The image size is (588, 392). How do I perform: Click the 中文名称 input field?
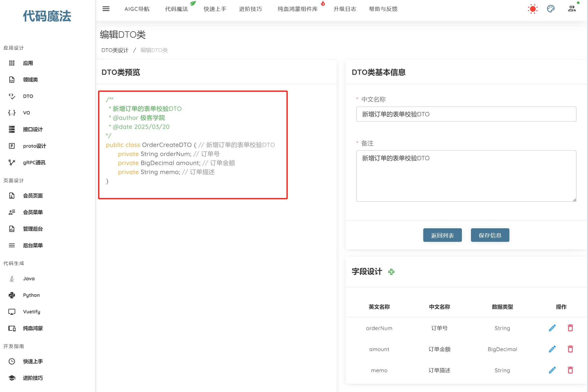click(x=466, y=114)
